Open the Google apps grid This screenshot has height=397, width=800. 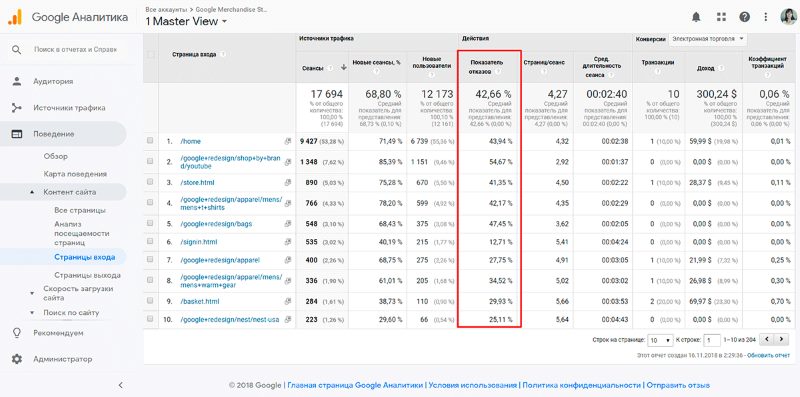point(721,17)
